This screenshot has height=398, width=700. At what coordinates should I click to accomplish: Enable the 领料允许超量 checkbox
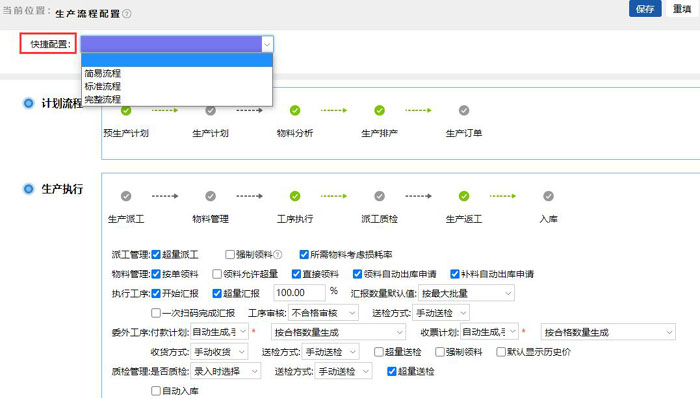[217, 274]
